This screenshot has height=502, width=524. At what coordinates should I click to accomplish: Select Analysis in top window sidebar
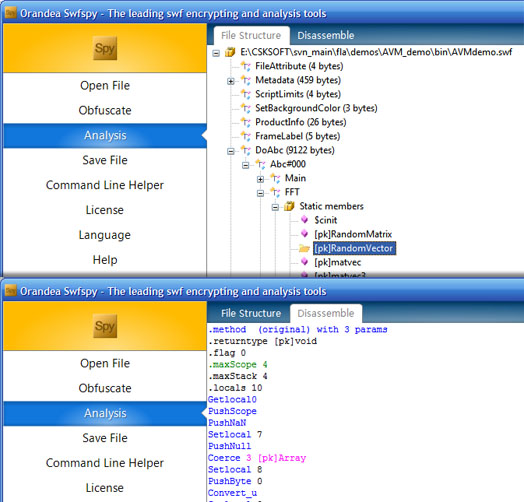pyautogui.click(x=105, y=135)
